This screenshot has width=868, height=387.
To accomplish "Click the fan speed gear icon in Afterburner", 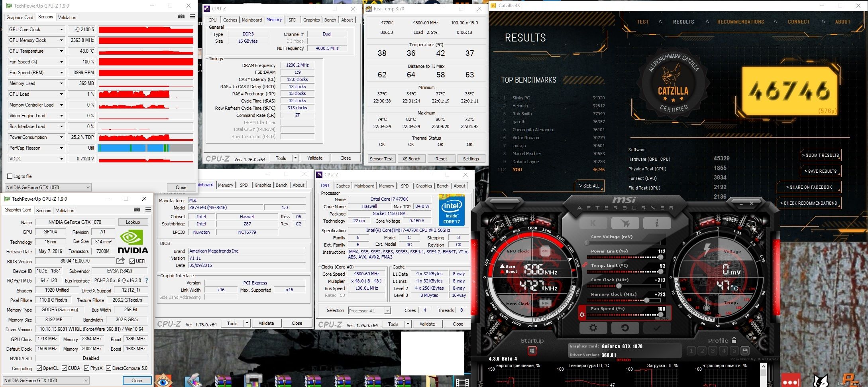I will (582, 314).
